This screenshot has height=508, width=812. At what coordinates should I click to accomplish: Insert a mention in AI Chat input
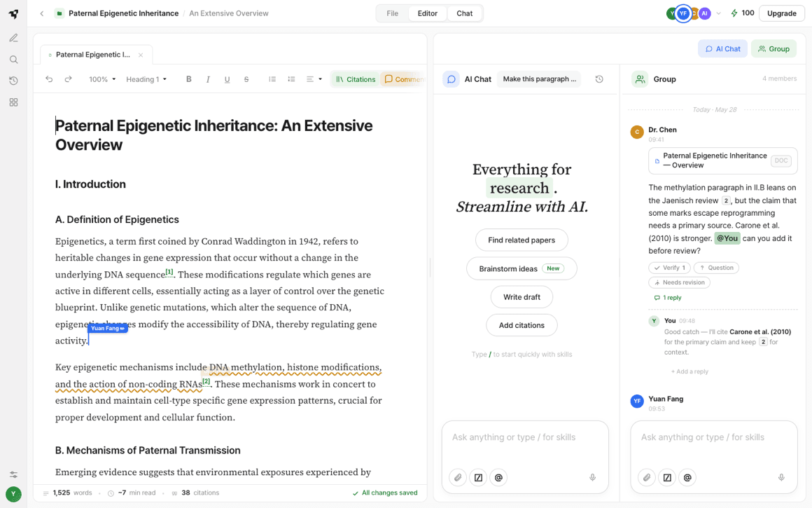tap(498, 477)
